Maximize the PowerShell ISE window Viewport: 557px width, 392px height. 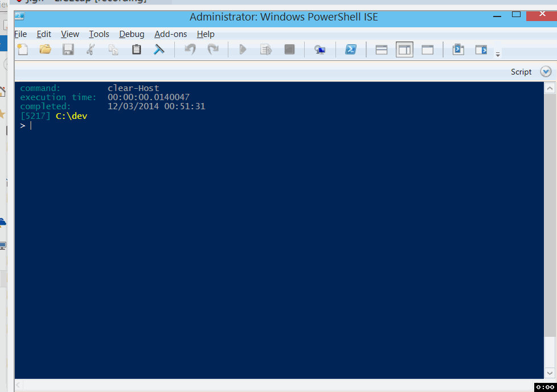point(516,15)
